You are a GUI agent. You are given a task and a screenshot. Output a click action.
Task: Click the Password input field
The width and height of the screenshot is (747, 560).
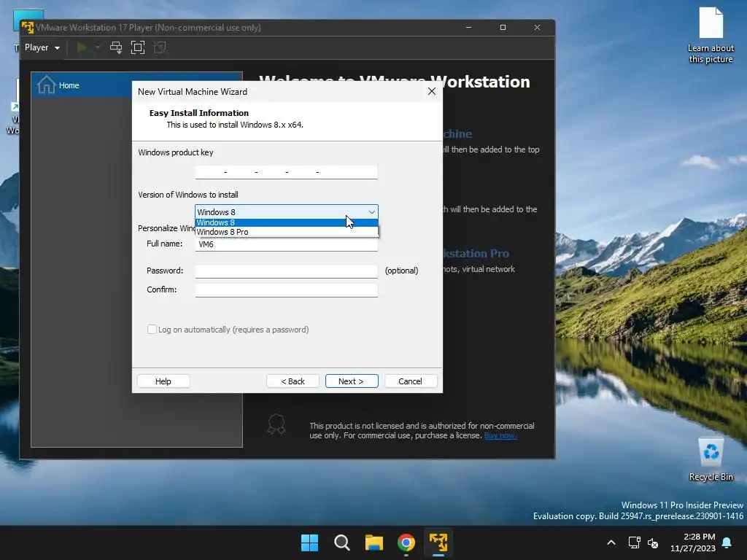[286, 271]
